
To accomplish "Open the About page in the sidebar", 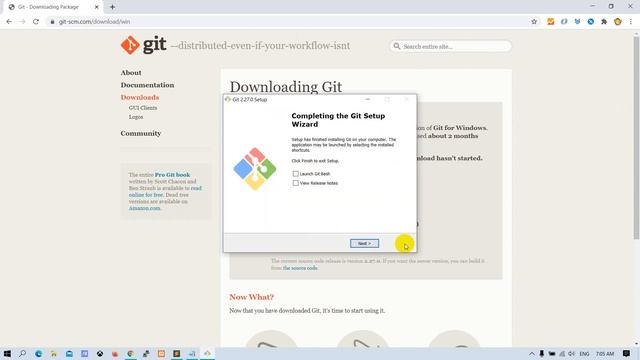I will [131, 73].
